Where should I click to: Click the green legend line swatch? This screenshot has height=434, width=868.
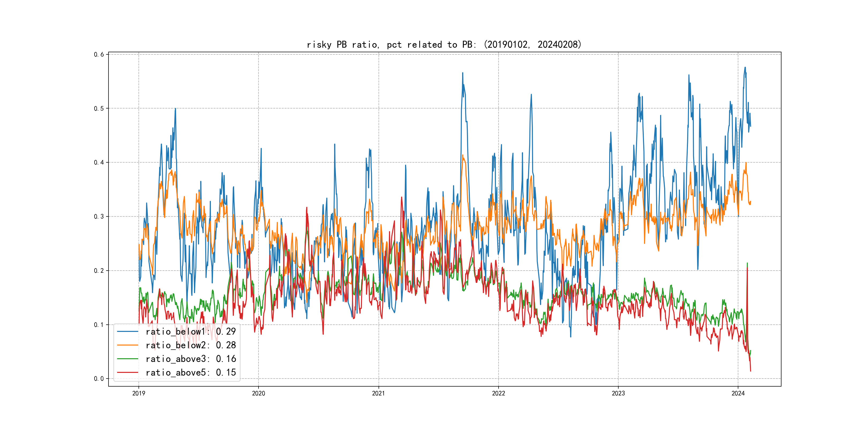(x=127, y=359)
